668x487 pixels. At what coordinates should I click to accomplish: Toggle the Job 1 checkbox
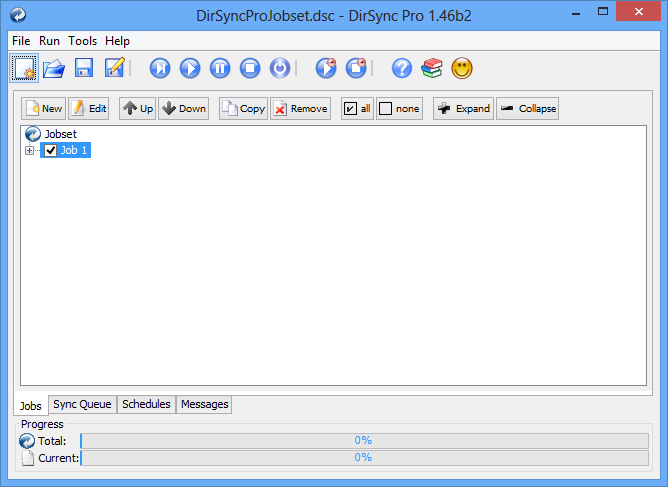(51, 150)
